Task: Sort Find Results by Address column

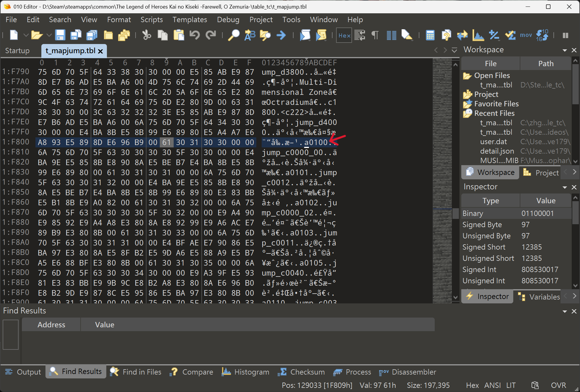Action: click(x=51, y=325)
